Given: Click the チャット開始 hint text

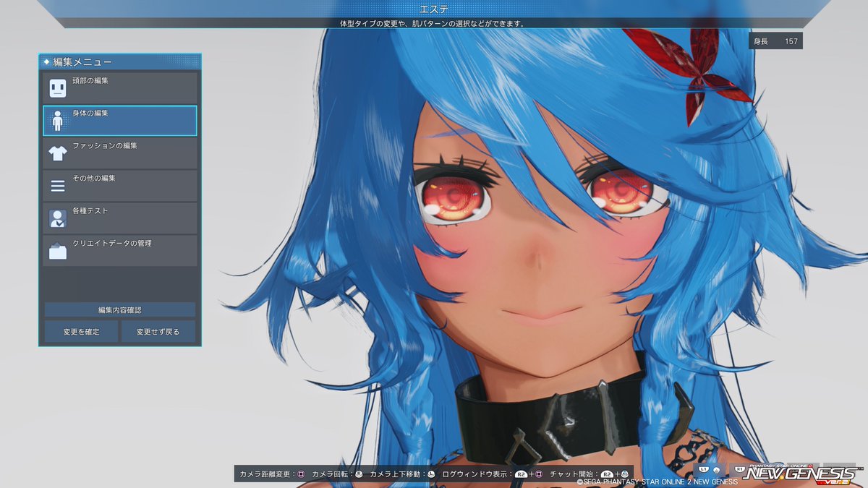Looking at the screenshot, I should click(571, 474).
